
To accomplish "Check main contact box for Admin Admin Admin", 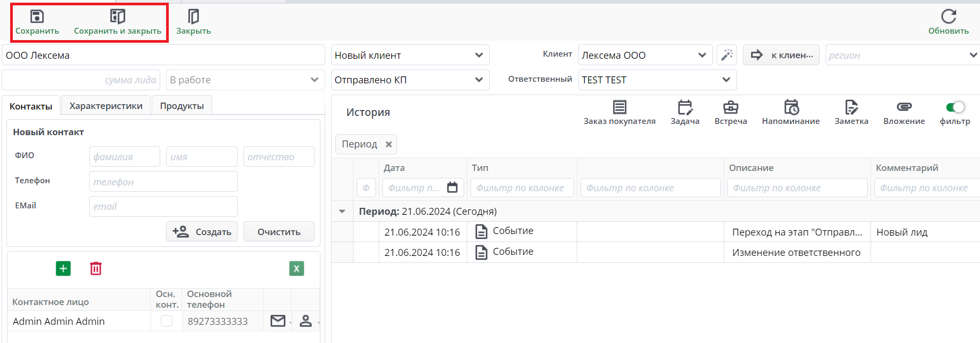I will [x=167, y=321].
